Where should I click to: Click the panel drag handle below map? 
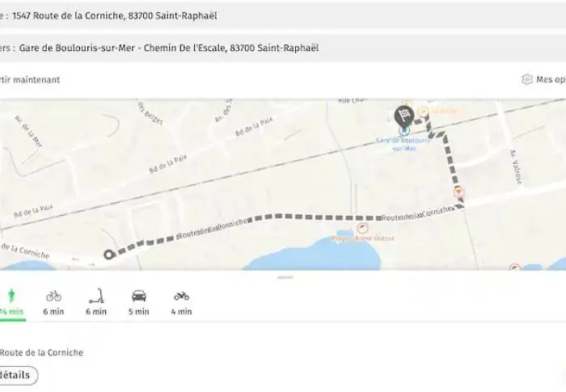[x=285, y=277]
